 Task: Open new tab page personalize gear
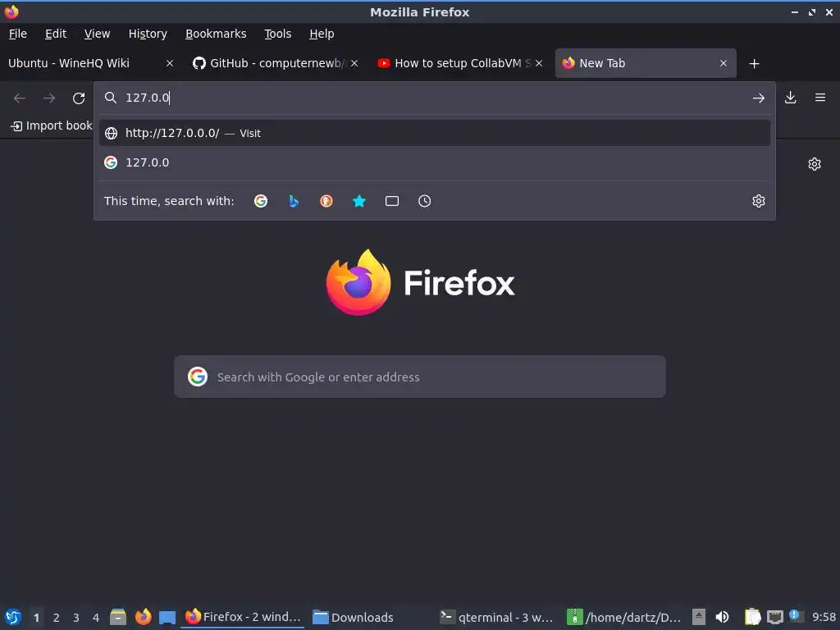point(815,164)
